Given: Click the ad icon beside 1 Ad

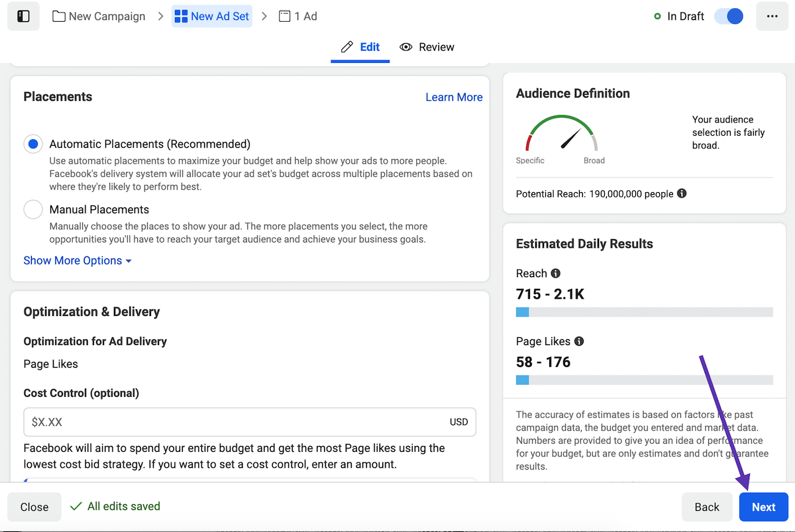Looking at the screenshot, I should click(285, 16).
